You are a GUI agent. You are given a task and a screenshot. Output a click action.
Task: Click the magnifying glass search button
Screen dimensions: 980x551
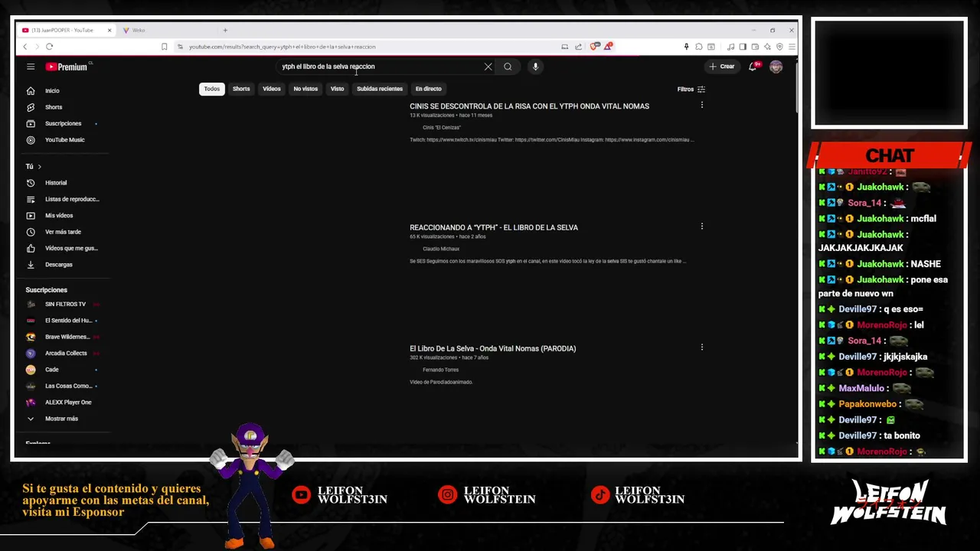pyautogui.click(x=508, y=67)
